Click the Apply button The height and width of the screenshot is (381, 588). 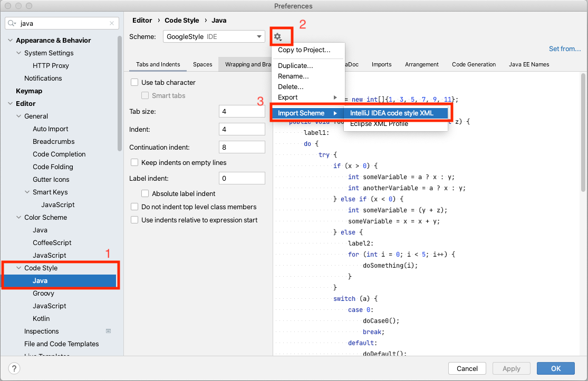tap(511, 369)
